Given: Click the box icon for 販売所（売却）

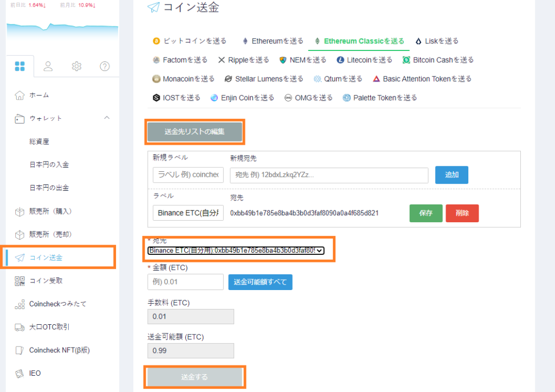Looking at the screenshot, I should [x=20, y=235].
